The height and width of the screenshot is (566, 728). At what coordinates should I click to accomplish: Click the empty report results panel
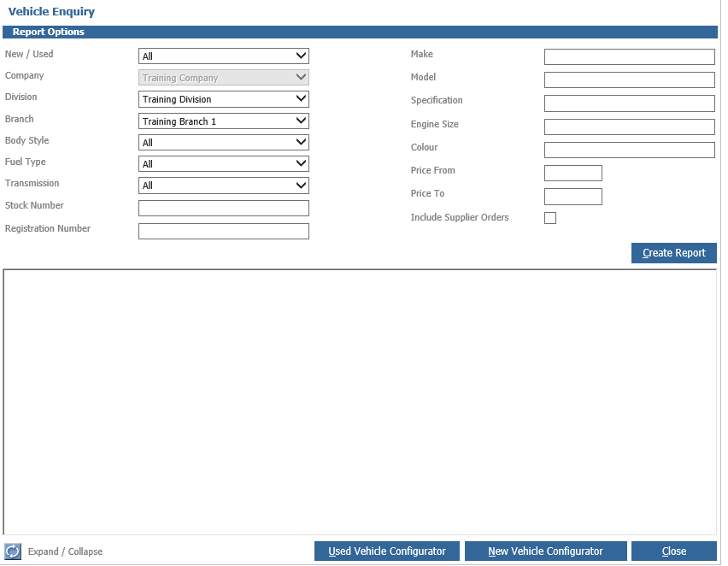point(360,402)
